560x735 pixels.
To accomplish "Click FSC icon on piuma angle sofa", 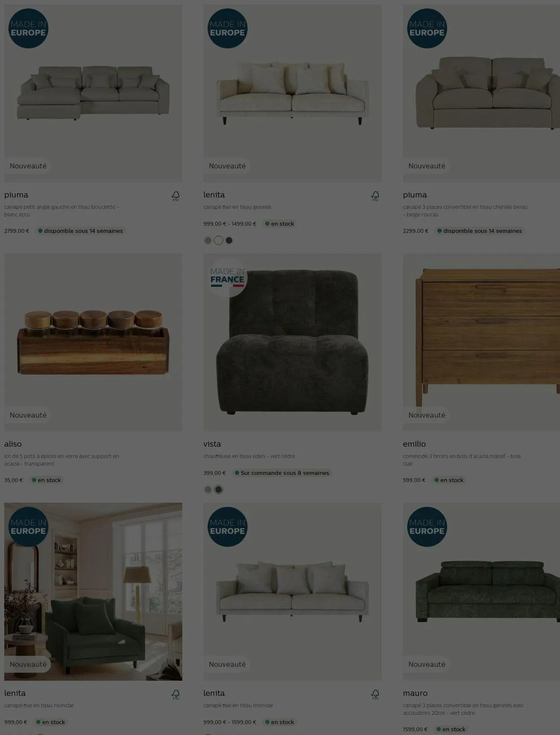I will point(176,196).
